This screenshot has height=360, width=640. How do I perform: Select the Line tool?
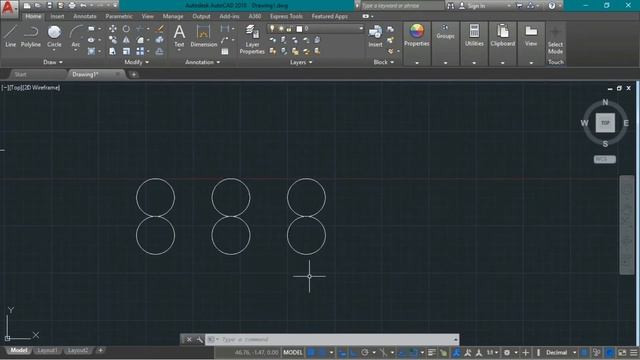pos(10,36)
